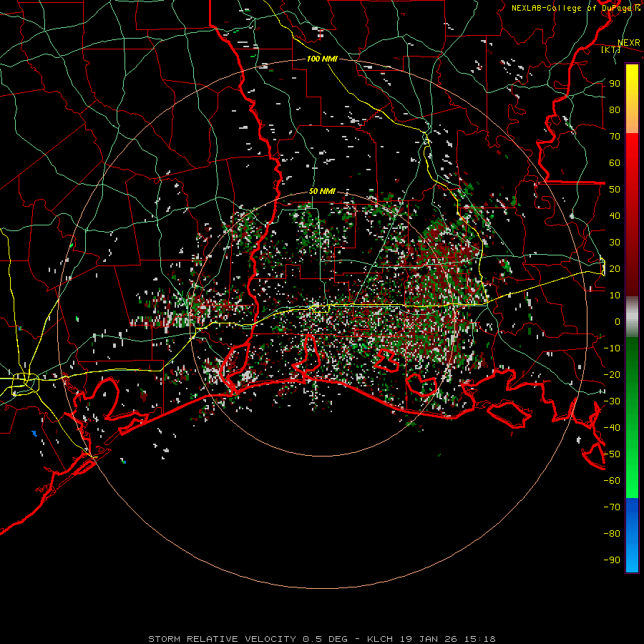Click the -20 value on velocity scale

tap(612, 375)
